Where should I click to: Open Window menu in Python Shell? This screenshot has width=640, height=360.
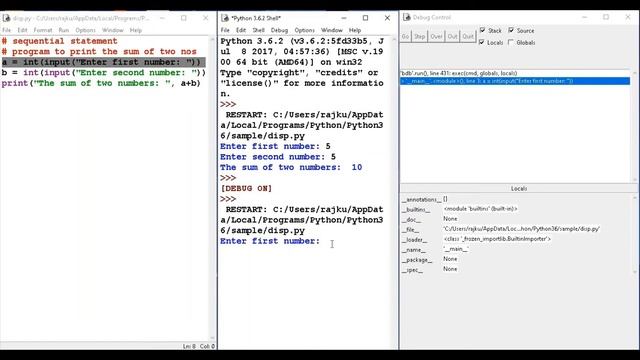pos(331,30)
